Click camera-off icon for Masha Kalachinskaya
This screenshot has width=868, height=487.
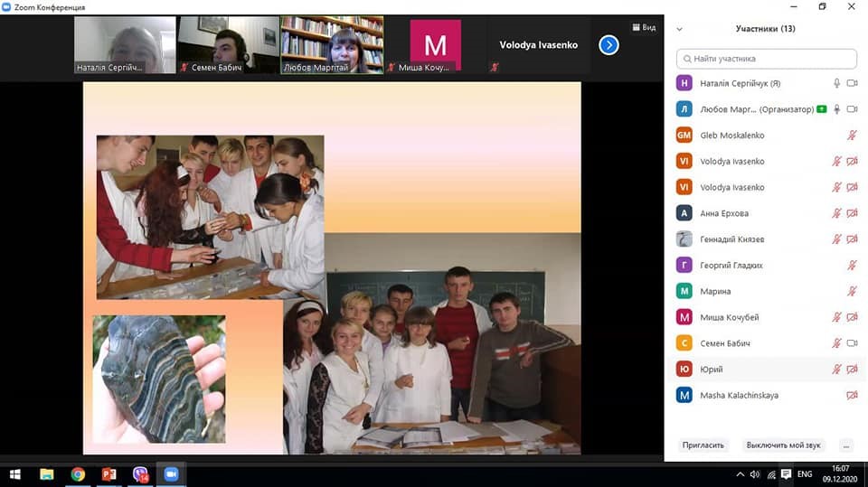pos(852,396)
